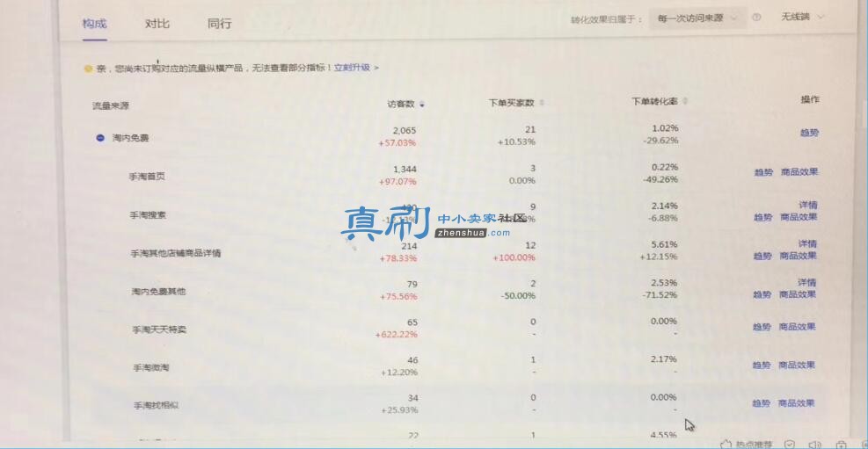
Task: Open 商品效果 for 手淘首页 row
Action: 799,172
